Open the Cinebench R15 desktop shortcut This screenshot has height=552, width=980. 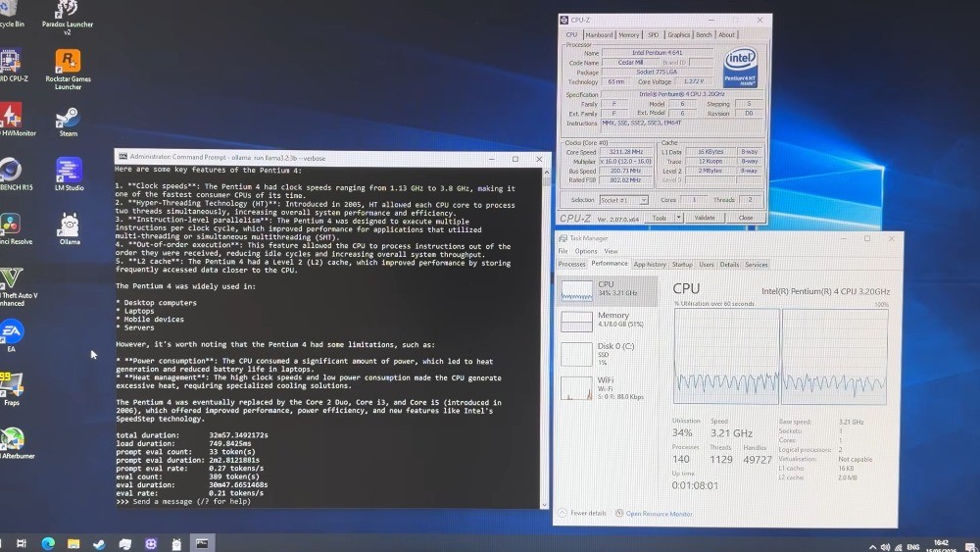[14, 175]
